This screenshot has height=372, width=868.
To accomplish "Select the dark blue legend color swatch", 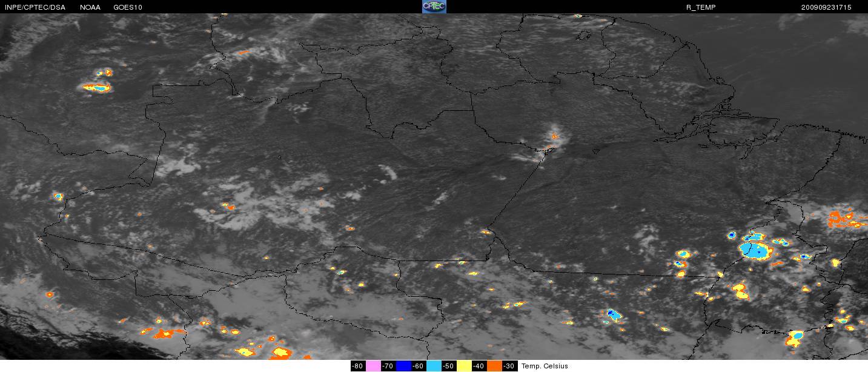I will click(403, 366).
